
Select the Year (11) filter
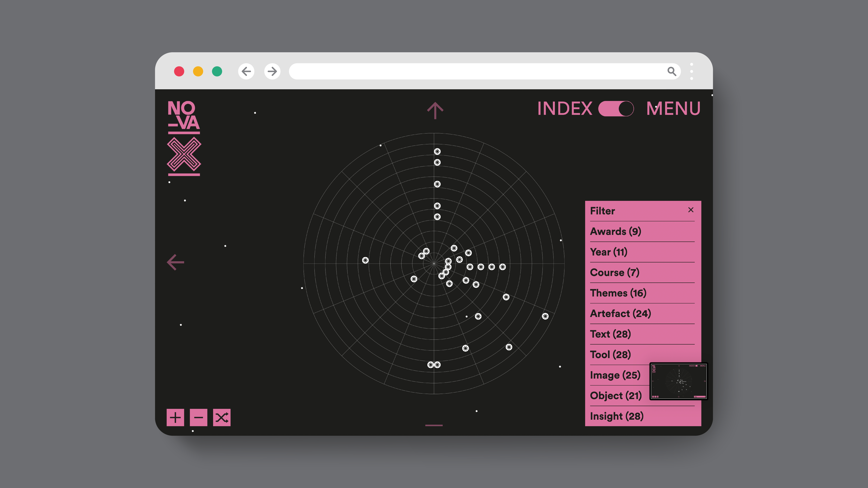tap(609, 252)
